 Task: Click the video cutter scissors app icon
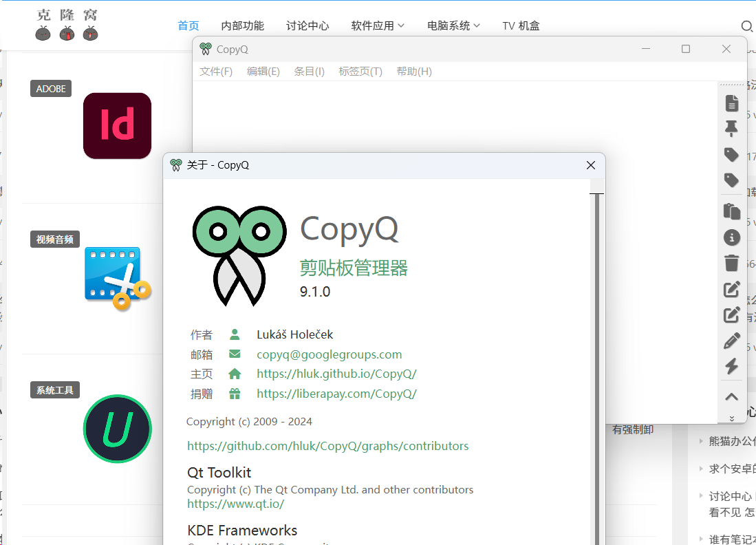(118, 278)
